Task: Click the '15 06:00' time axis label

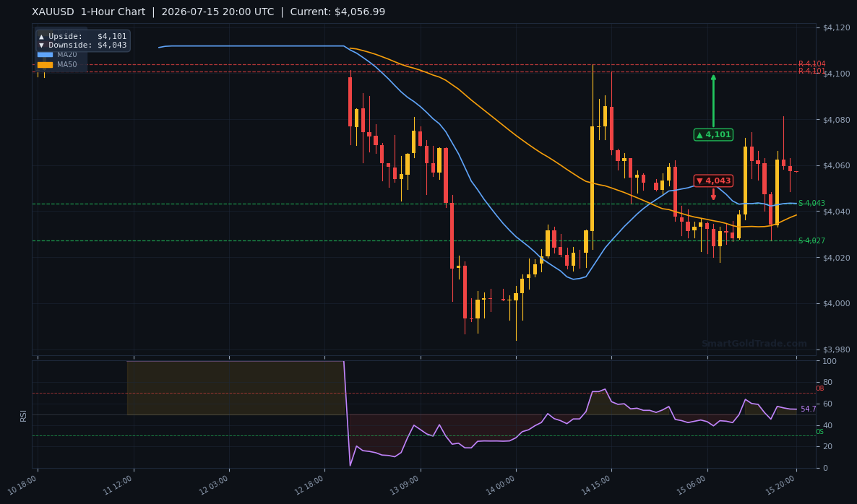Action: [x=692, y=485]
